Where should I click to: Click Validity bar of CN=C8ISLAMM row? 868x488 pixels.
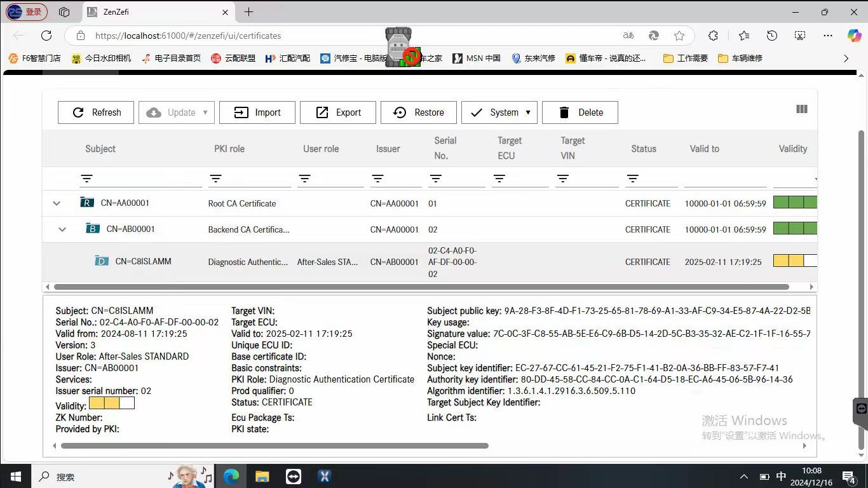[795, 261]
